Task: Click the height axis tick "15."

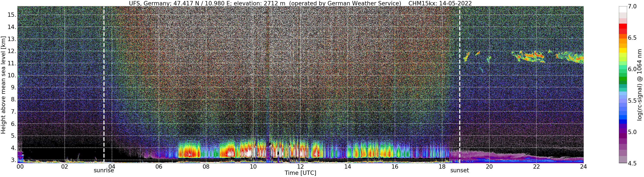Action: pos(12,15)
